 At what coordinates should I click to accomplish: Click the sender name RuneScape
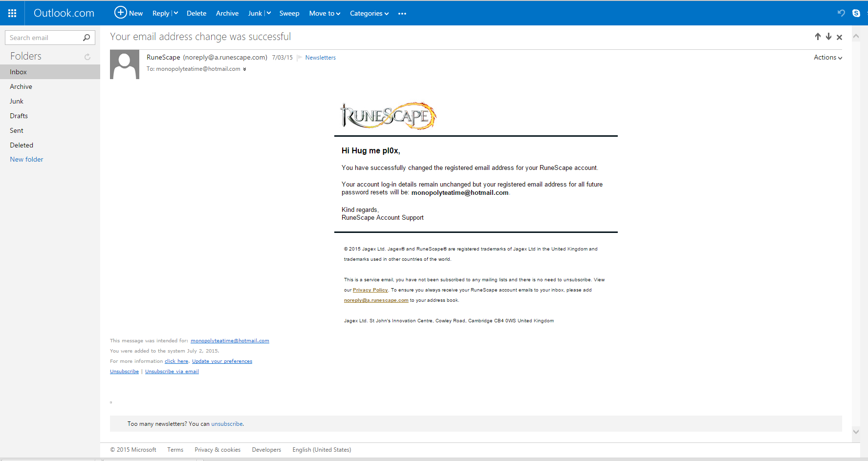tap(163, 57)
